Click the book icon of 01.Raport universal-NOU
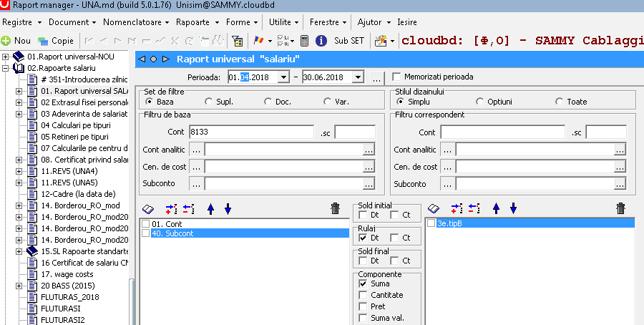The height and width of the screenshot is (325, 644). [x=19, y=57]
